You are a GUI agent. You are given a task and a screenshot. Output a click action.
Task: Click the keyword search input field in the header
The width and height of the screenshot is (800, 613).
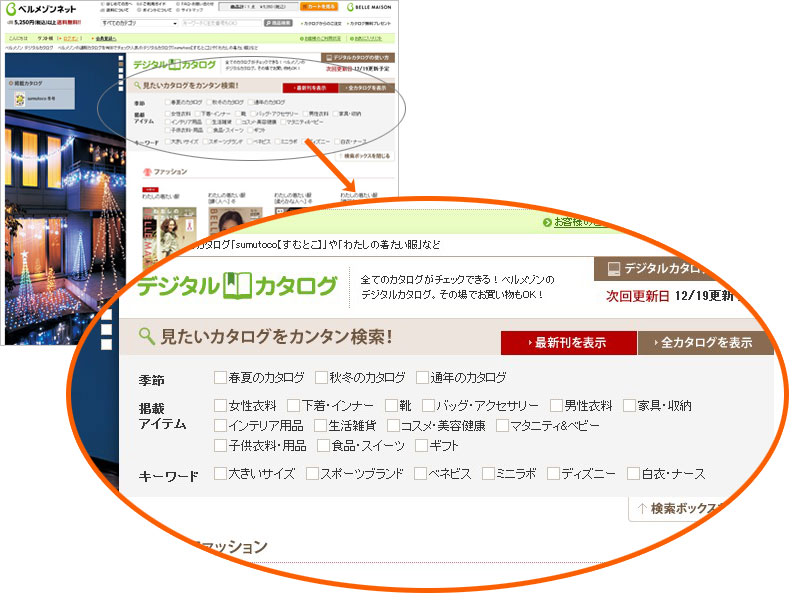221,23
